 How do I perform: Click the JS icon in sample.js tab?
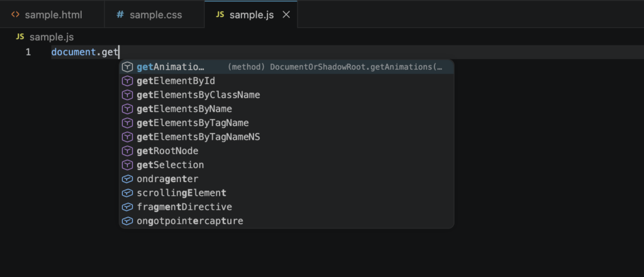[x=219, y=14]
